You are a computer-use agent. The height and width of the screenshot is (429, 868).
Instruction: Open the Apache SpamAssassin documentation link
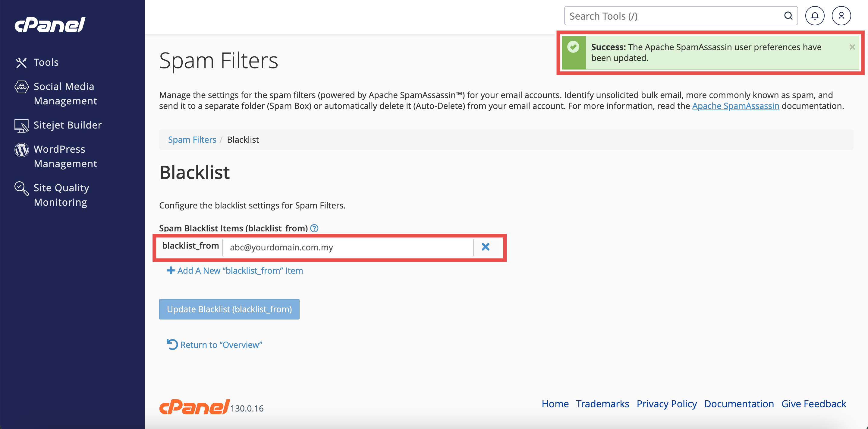click(735, 106)
